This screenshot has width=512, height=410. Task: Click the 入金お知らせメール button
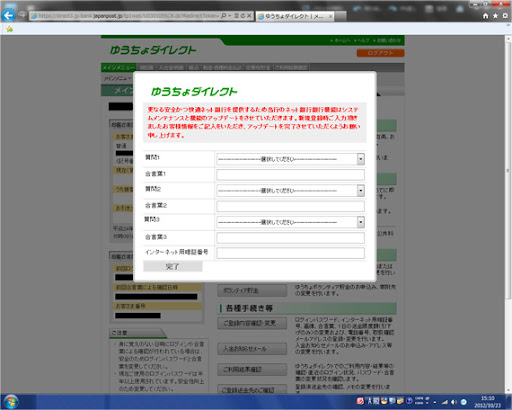(x=252, y=349)
